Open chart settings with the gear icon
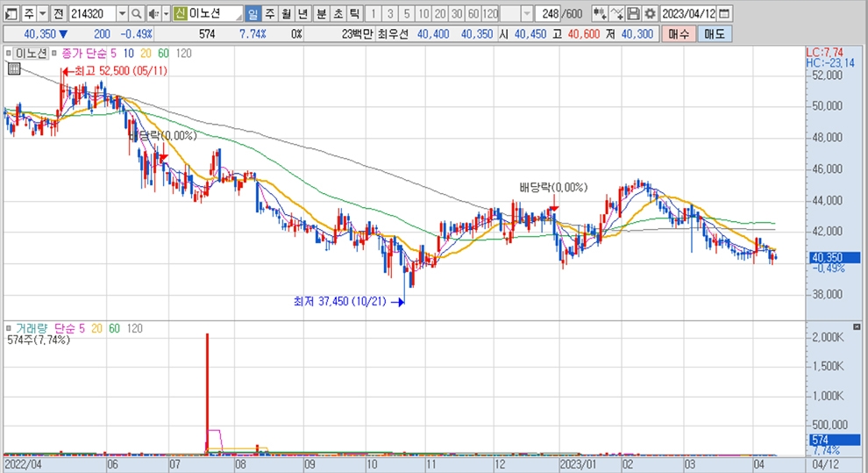Viewport: 868px width, 473px height. tap(650, 14)
